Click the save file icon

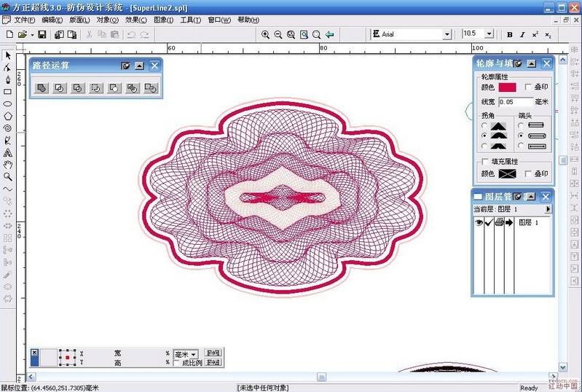pos(42,34)
